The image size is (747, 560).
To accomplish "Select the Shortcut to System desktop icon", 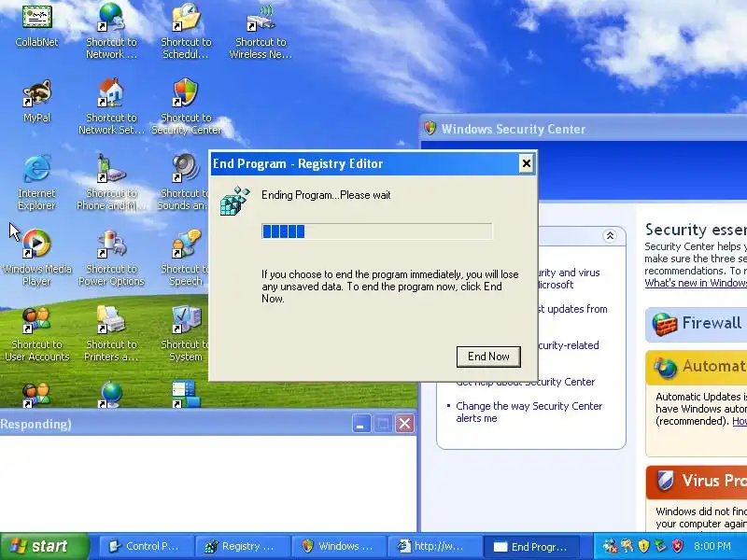I will 186,334.
